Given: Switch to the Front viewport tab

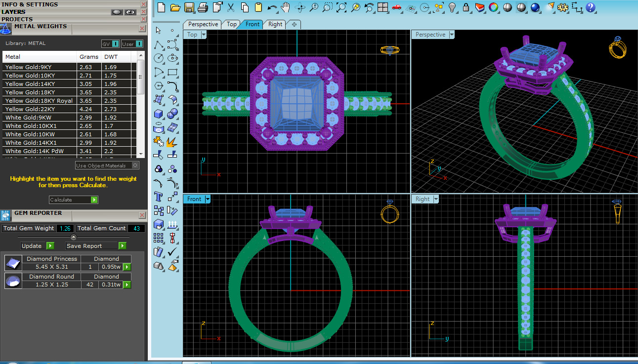Looking at the screenshot, I should [253, 24].
